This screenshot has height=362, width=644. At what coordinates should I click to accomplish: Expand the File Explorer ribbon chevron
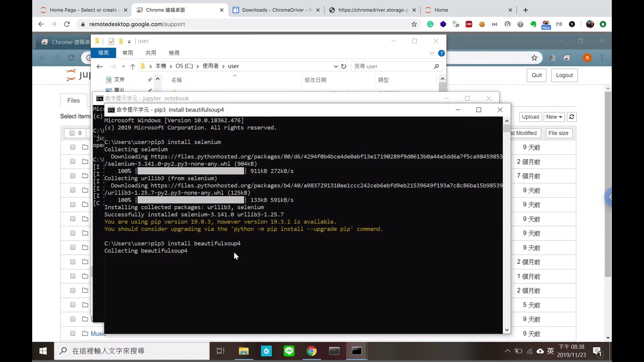(x=432, y=53)
